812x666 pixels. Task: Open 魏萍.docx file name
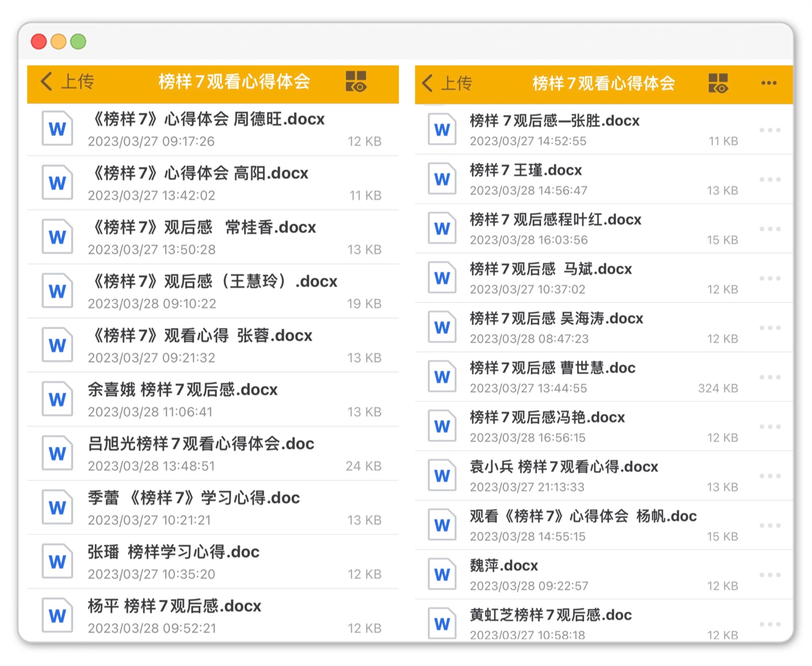click(x=504, y=565)
